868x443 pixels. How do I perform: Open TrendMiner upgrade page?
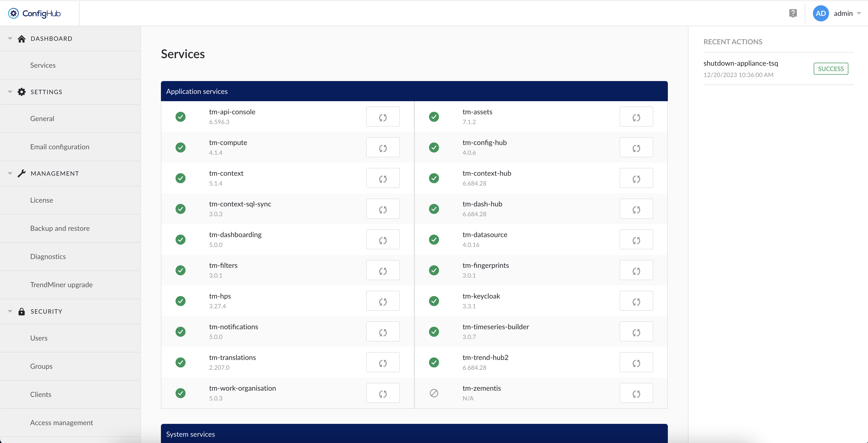[x=70, y=285]
